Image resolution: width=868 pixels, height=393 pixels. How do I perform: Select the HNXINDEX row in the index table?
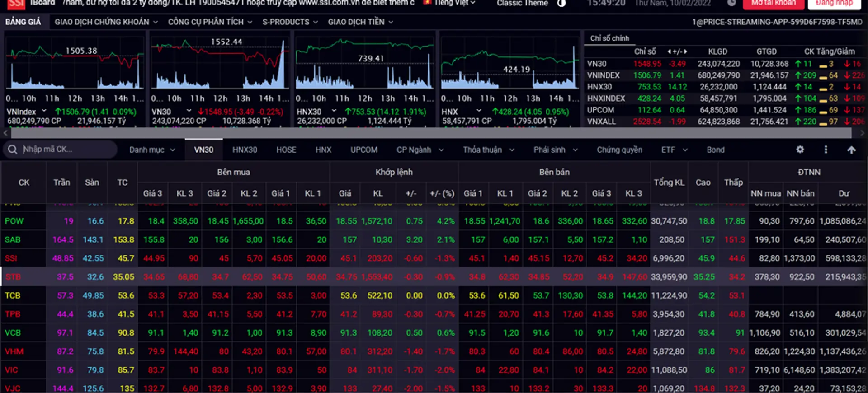click(725, 98)
